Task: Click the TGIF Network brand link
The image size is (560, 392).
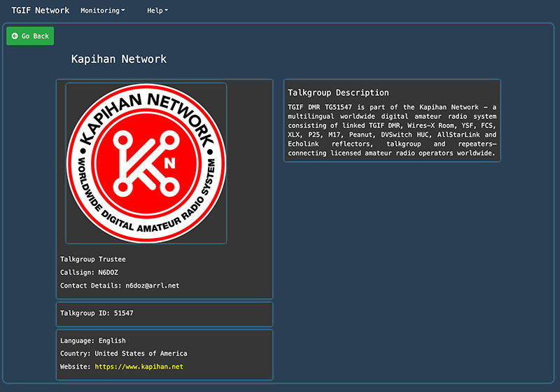Action: pyautogui.click(x=41, y=10)
